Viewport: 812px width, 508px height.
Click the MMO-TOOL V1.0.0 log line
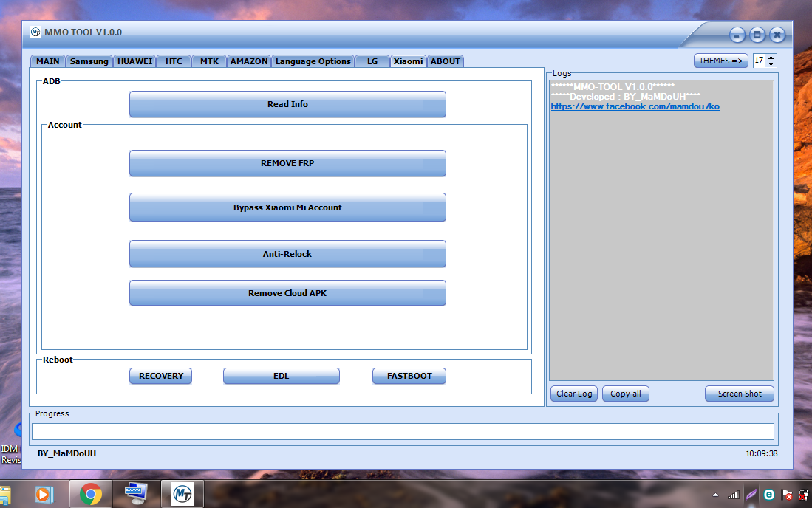tap(613, 86)
